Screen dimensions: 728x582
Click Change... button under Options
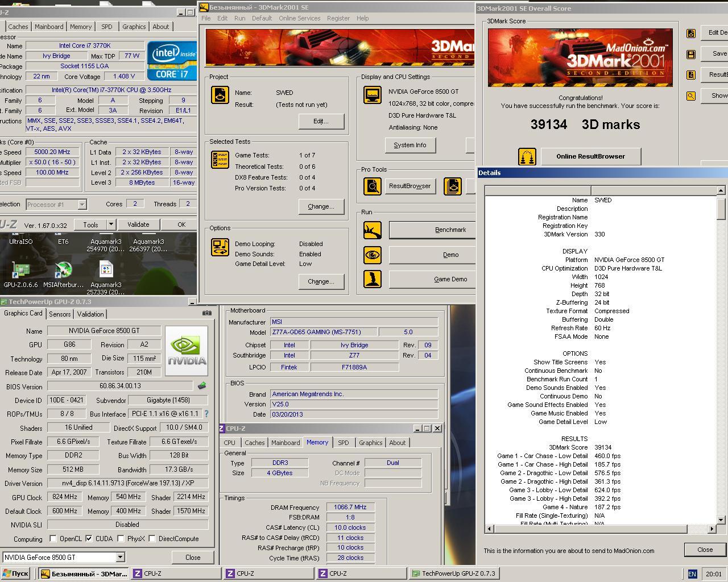tap(321, 281)
